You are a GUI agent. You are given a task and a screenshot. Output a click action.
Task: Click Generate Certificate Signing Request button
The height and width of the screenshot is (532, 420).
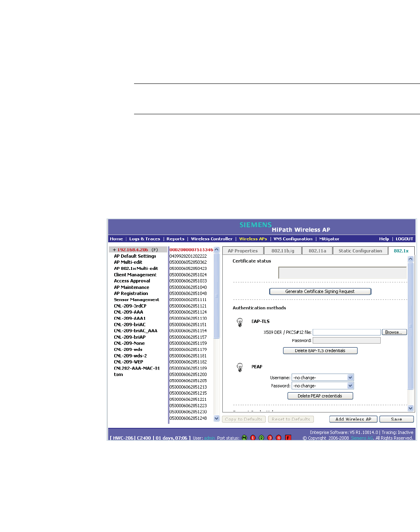pyautogui.click(x=320, y=291)
